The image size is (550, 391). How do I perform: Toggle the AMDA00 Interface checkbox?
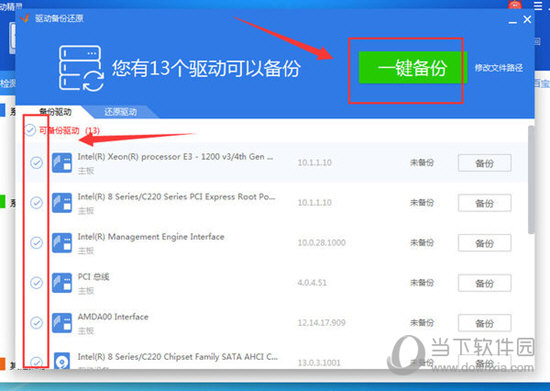click(36, 323)
